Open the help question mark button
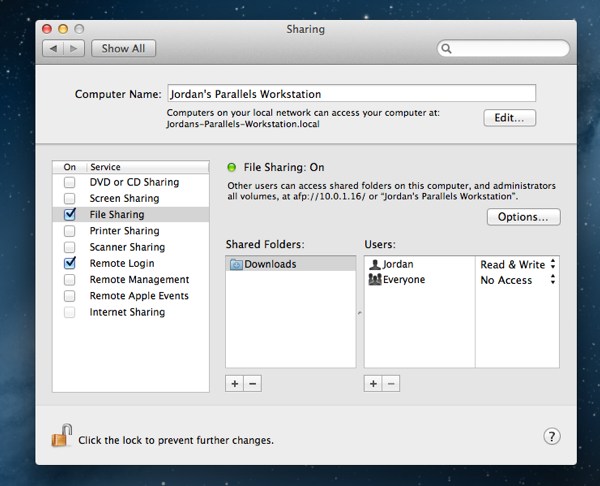The image size is (600, 486). point(551,437)
